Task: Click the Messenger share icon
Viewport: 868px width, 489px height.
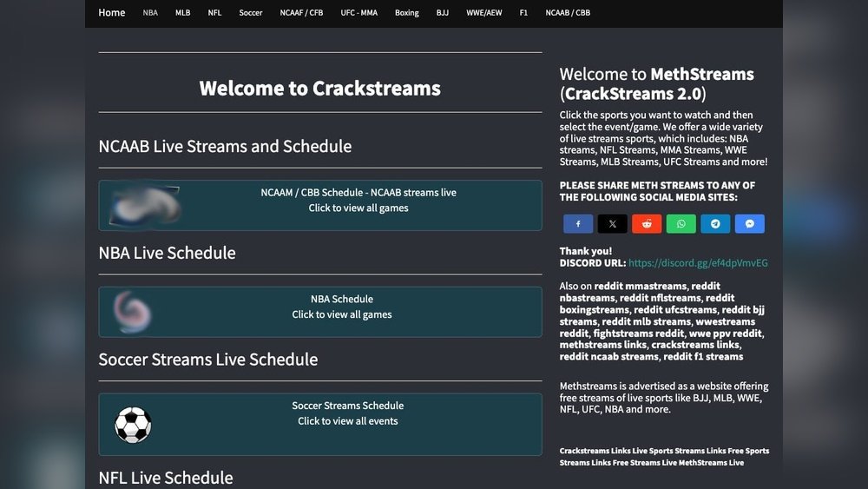Action: 750,224
